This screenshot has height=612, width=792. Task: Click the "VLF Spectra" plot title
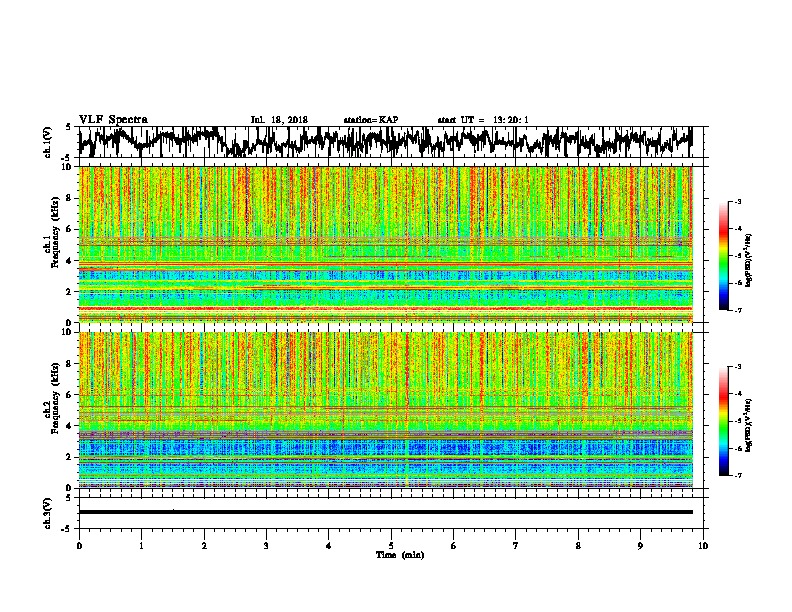[x=114, y=120]
